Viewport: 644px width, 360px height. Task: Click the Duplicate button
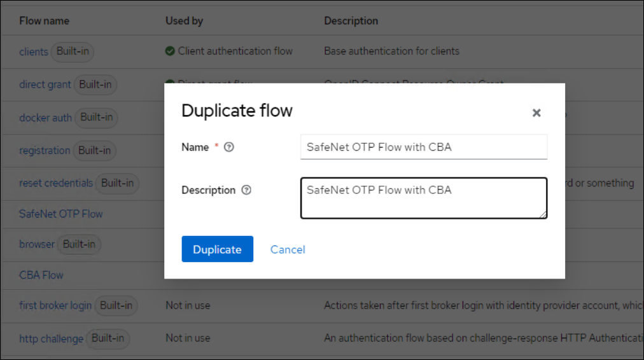pos(217,249)
